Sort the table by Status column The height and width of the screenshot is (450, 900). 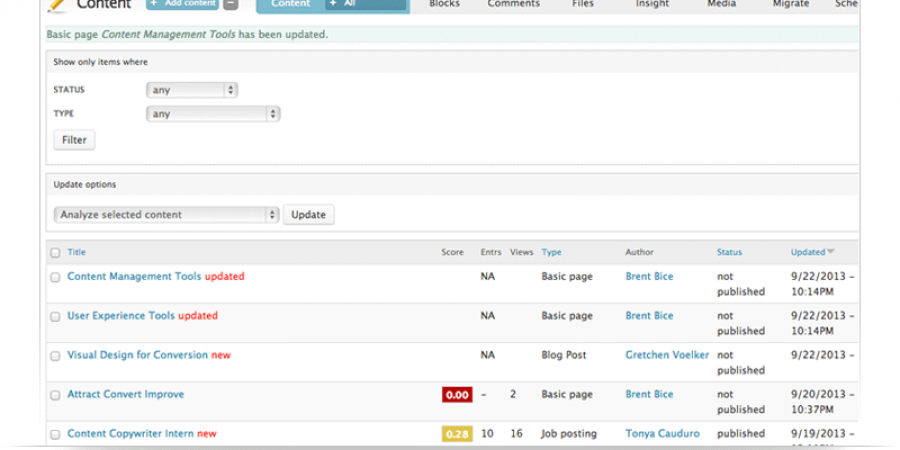[x=729, y=252]
